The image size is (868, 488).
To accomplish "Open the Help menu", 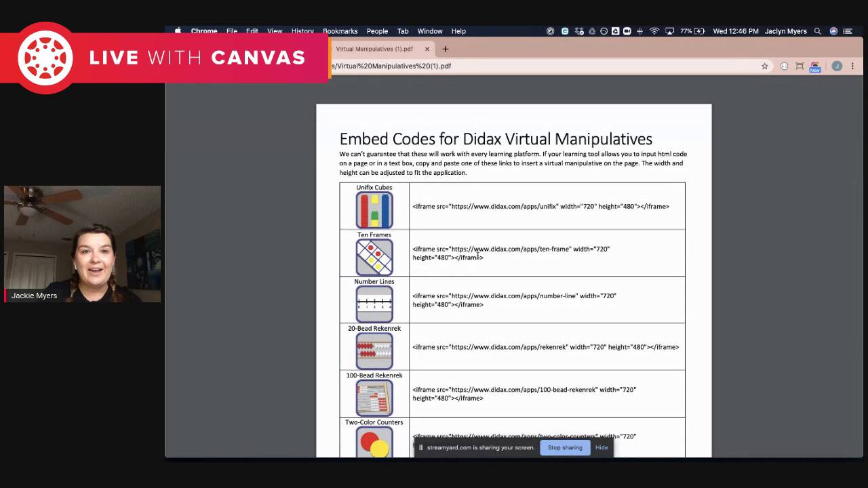I will pyautogui.click(x=458, y=31).
